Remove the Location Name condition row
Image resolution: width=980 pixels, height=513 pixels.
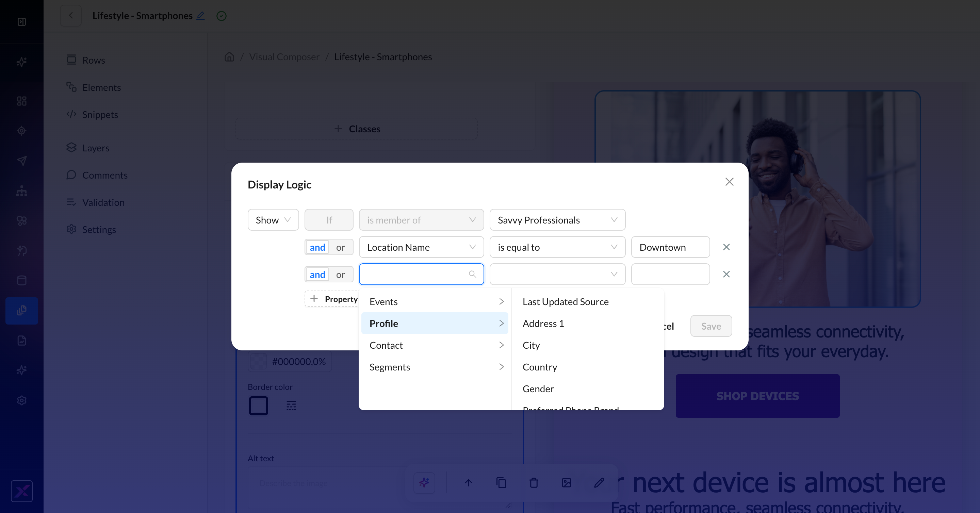click(x=726, y=247)
